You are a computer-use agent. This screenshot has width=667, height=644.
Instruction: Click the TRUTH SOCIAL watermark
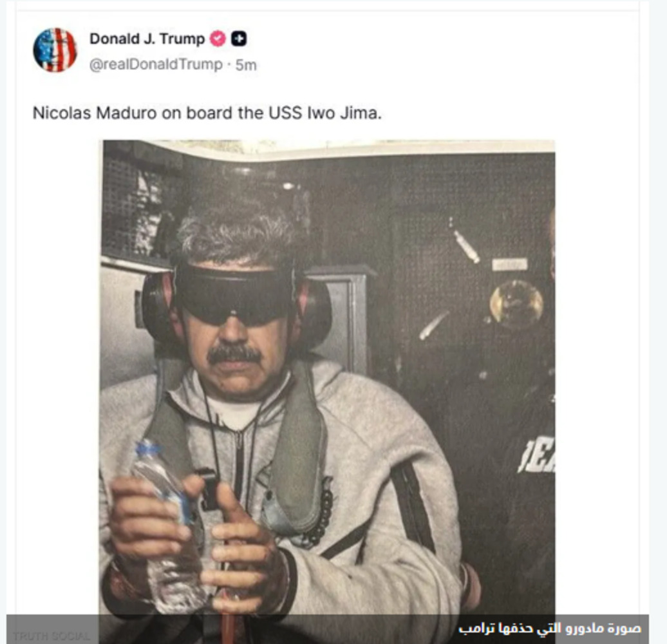click(52, 636)
